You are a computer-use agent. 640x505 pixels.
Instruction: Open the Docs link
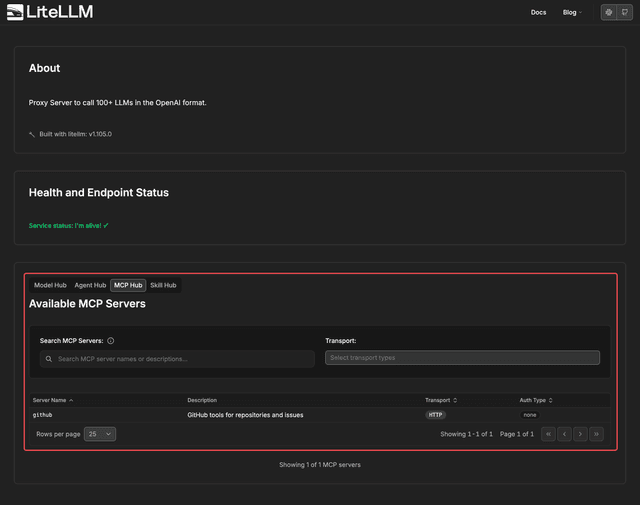pos(538,12)
